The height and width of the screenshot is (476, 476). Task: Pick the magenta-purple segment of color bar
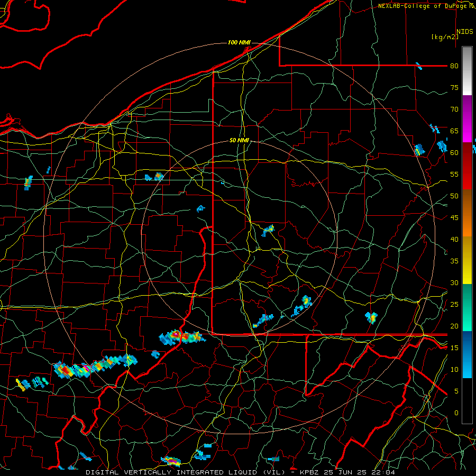pyautogui.click(x=467, y=119)
